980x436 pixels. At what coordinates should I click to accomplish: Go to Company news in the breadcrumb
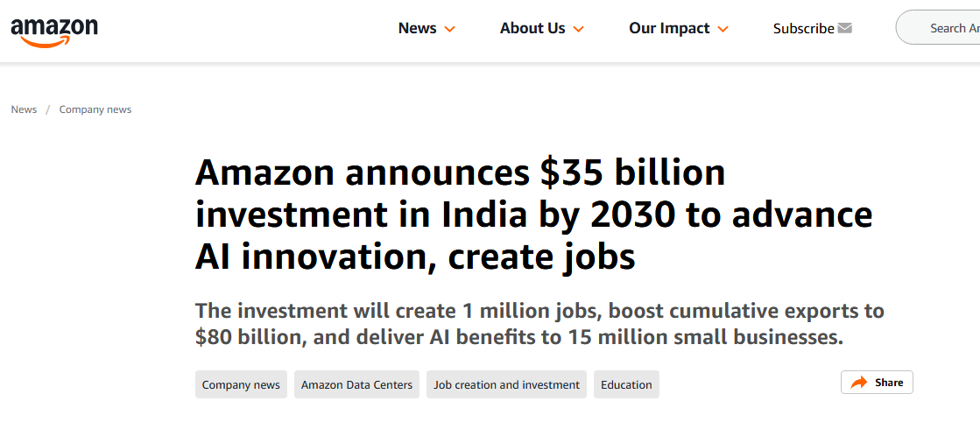[95, 109]
